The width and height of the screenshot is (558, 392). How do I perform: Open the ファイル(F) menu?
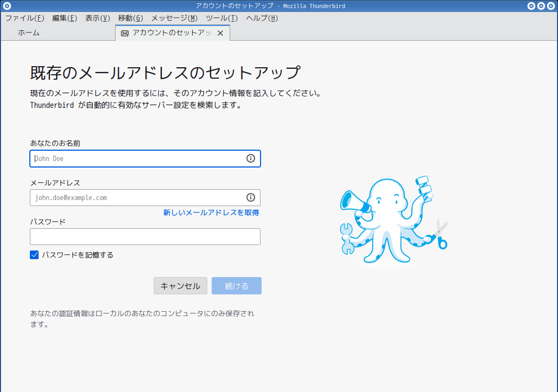pos(24,18)
